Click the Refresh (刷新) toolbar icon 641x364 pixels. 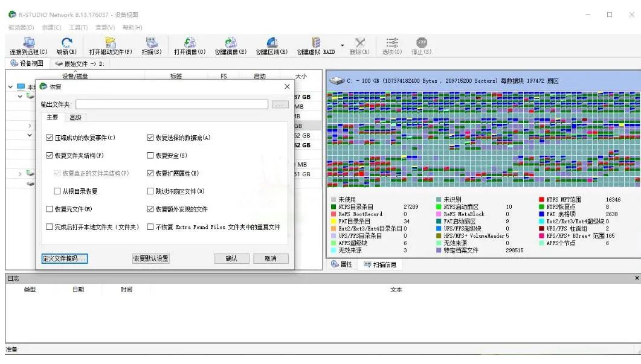(66, 42)
